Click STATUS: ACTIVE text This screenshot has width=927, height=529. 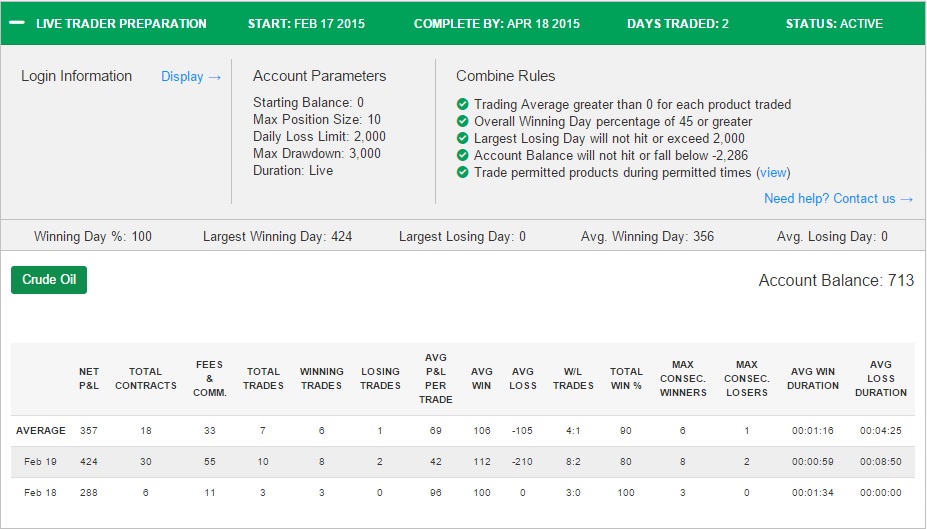coord(834,24)
